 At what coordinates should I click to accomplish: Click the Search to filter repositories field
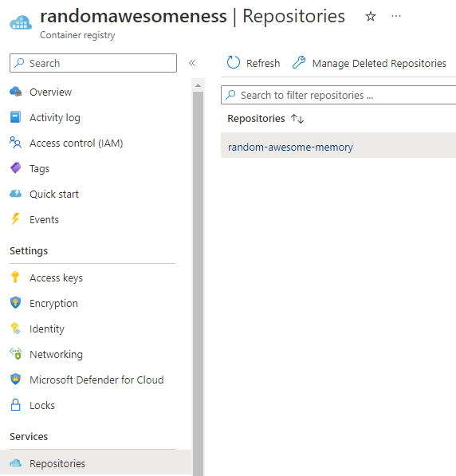(339, 95)
